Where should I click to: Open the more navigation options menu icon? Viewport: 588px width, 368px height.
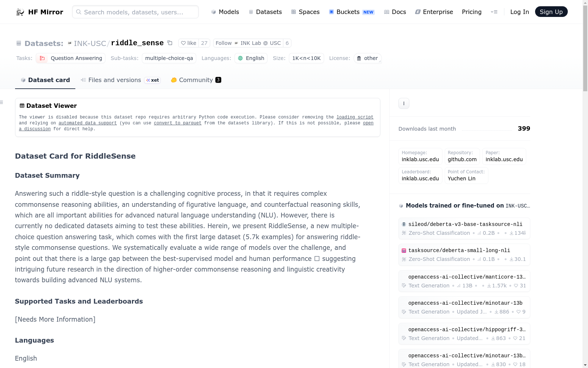click(x=494, y=12)
